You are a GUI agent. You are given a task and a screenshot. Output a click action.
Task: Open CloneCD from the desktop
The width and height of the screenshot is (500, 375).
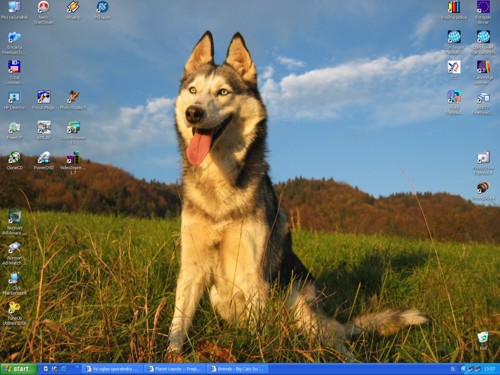14,157
